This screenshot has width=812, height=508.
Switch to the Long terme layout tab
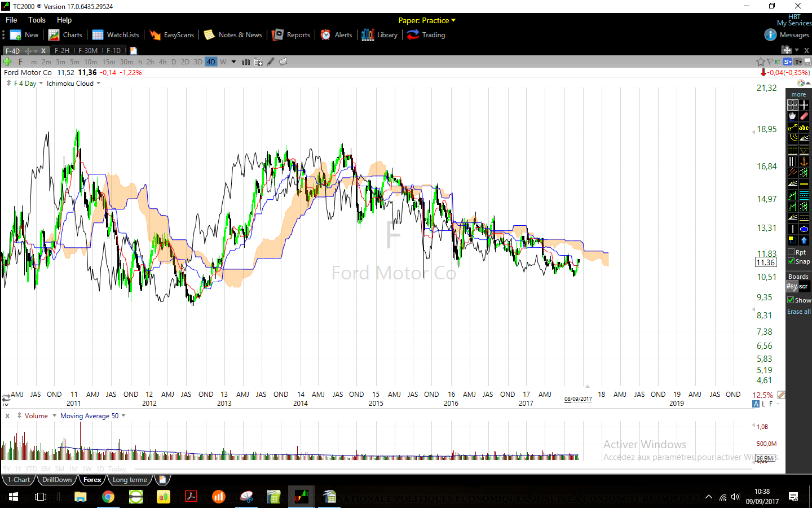pos(130,480)
